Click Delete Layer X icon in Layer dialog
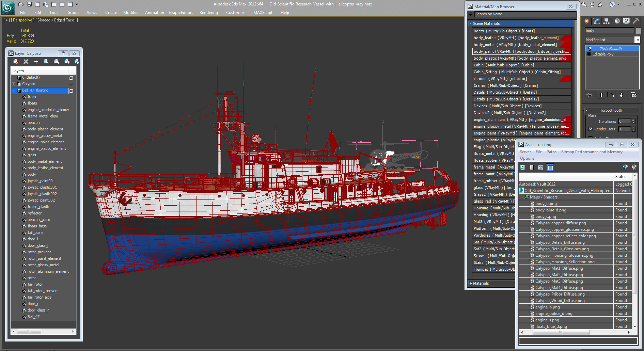The width and height of the screenshot is (644, 351). coord(26,62)
